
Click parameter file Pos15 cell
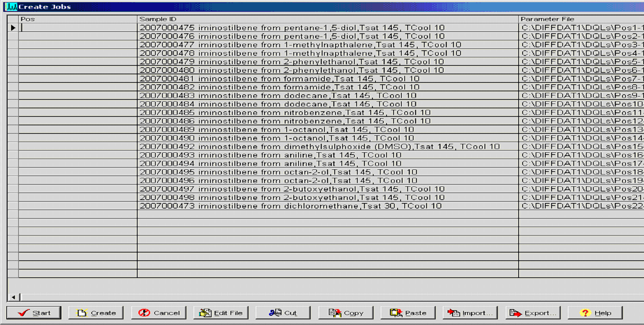coord(581,147)
